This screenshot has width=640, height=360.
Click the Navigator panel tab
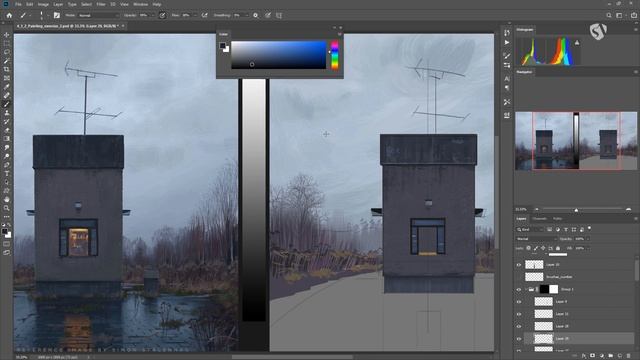tap(524, 72)
